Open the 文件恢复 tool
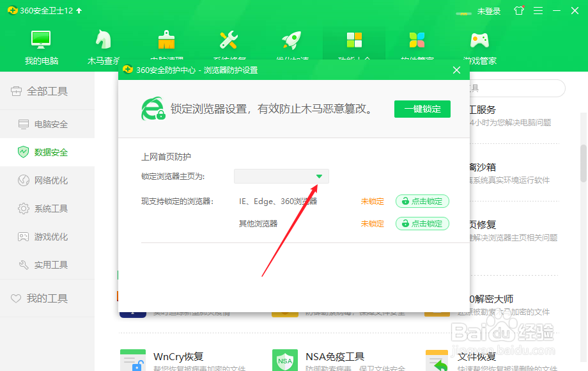Screen dimensions: 588x371 (x=477, y=356)
